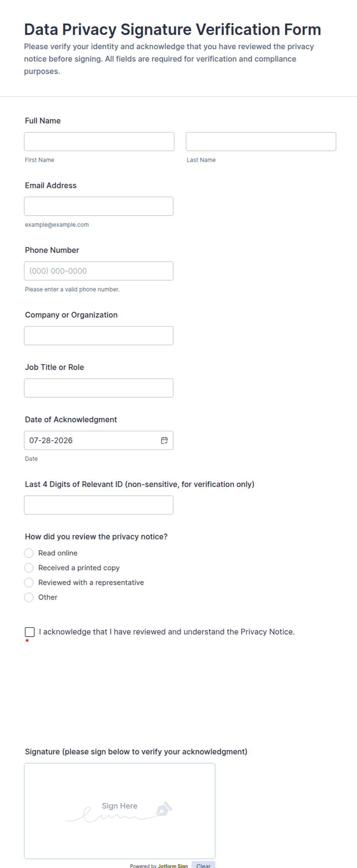
Task: Click the Clear signature button
Action: tap(203, 865)
